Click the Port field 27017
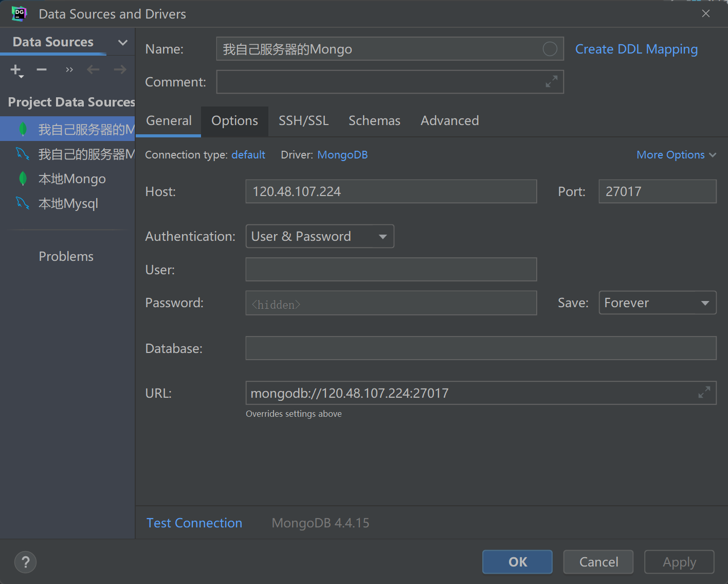Viewport: 728px width, 584px height. (x=657, y=191)
